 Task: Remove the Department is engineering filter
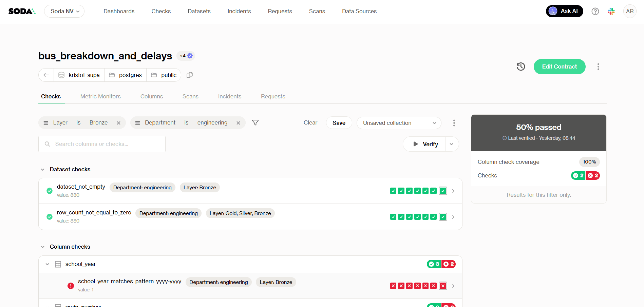239,122
